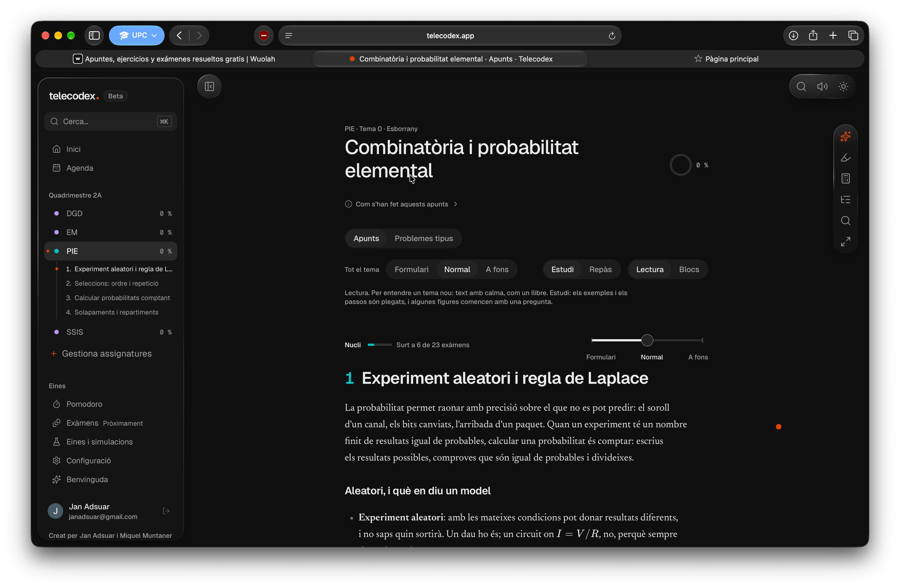Click the Safari share icon
The width and height of the screenshot is (900, 588).
pyautogui.click(x=813, y=35)
